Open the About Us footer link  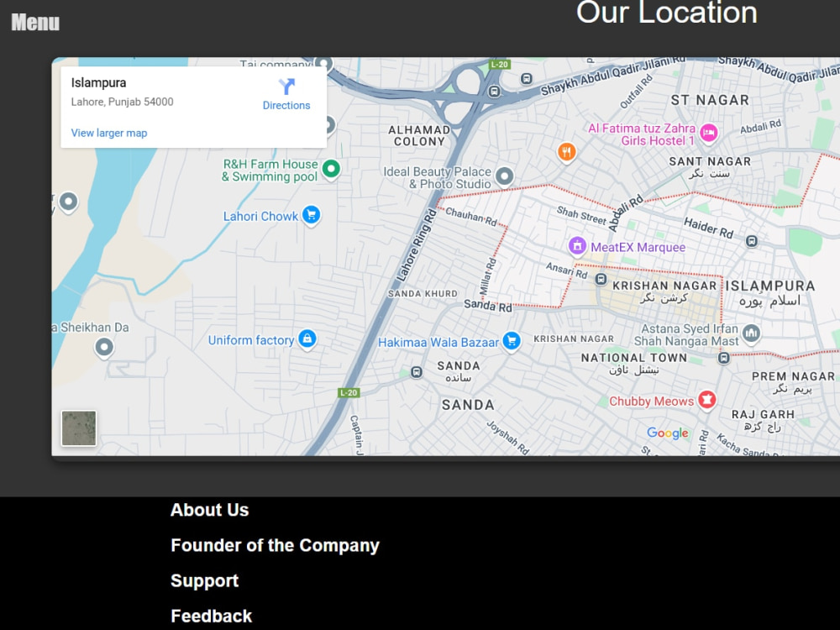coord(209,510)
